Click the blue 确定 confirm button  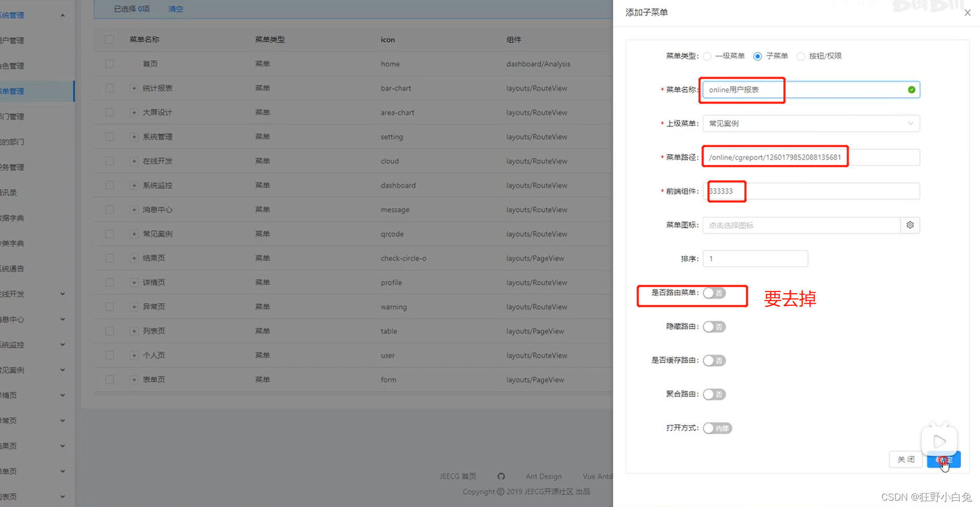pos(944,459)
